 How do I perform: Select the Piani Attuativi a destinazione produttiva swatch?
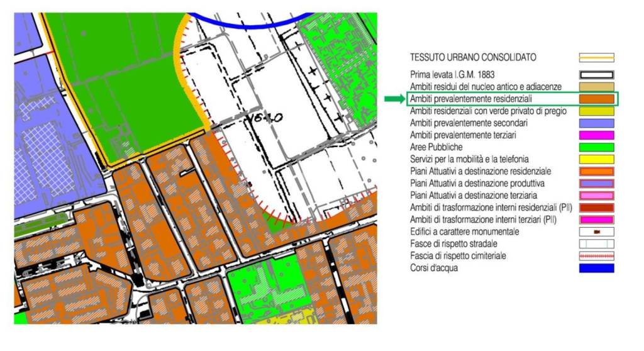[x=596, y=184]
